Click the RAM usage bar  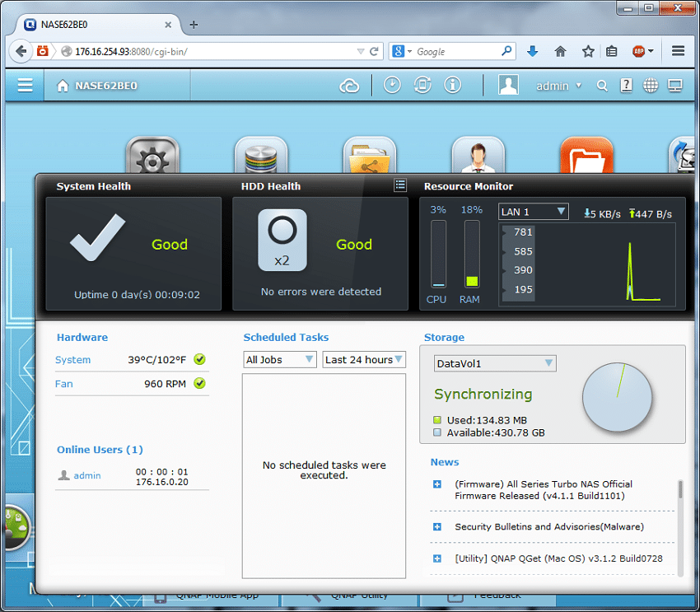point(472,254)
